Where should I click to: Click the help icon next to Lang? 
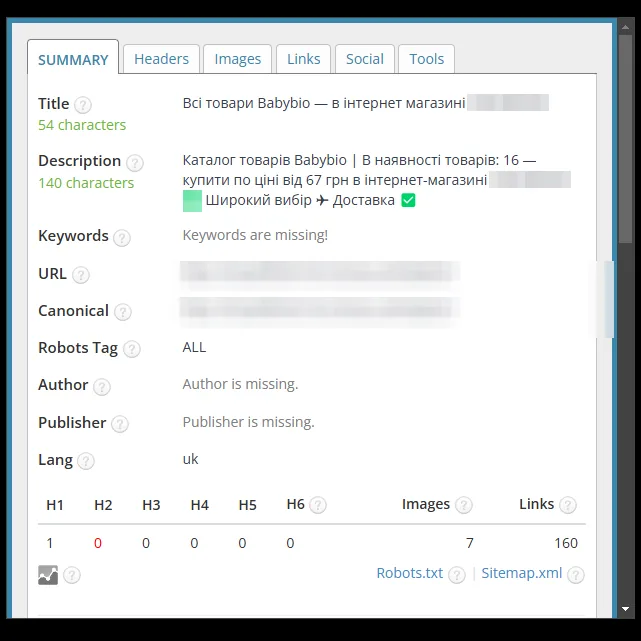86,461
